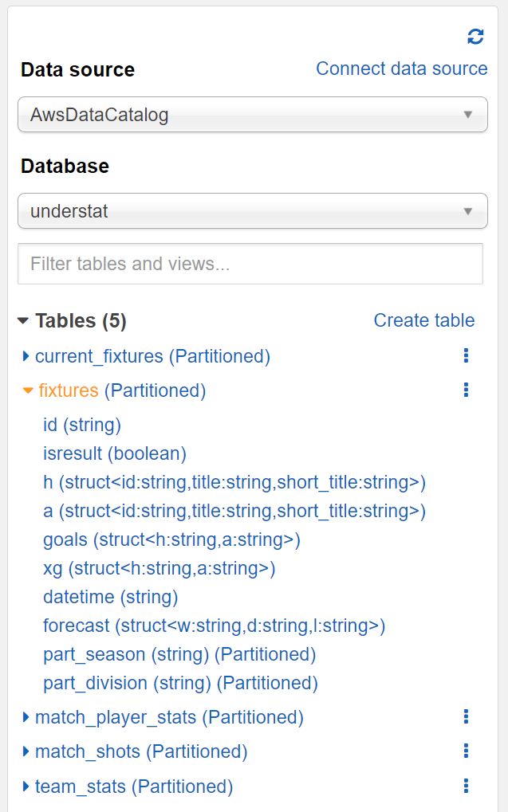508x812 pixels.
Task: Open three-dot menu for match_shots table
Action: coord(467,751)
